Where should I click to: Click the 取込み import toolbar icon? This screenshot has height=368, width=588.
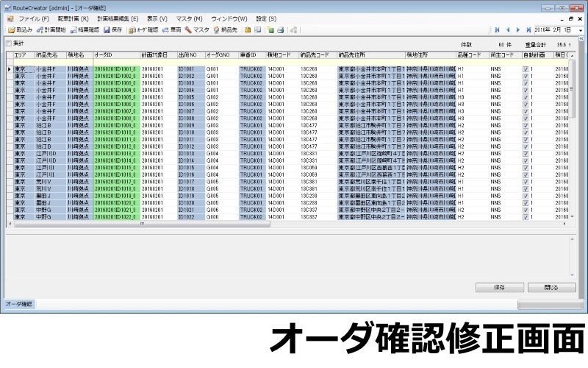click(21, 30)
